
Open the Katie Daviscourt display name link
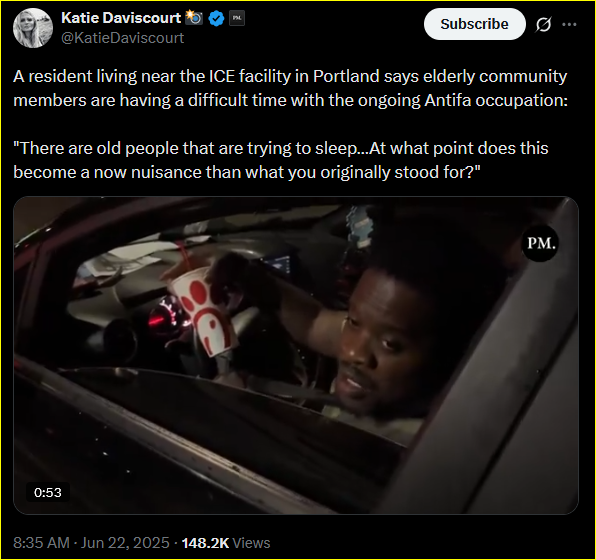(121, 18)
